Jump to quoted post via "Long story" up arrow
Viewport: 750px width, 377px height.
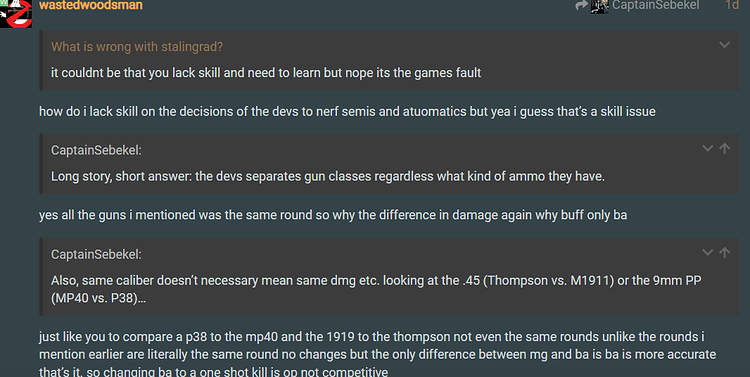[x=725, y=148]
